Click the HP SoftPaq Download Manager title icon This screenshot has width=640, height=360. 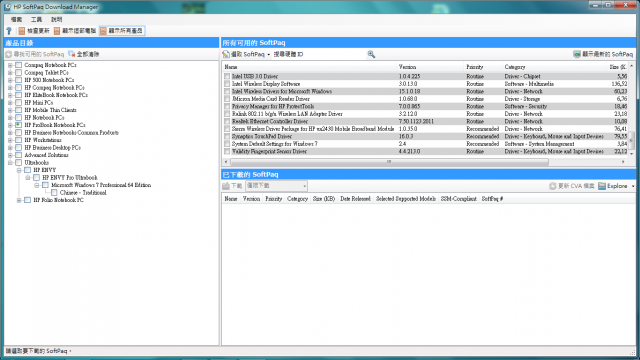(8, 7)
